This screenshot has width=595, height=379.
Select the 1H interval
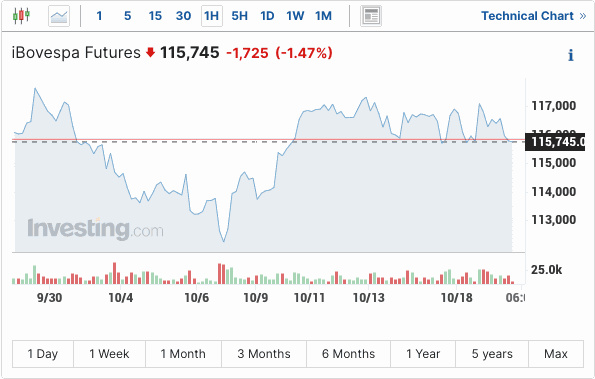[212, 16]
